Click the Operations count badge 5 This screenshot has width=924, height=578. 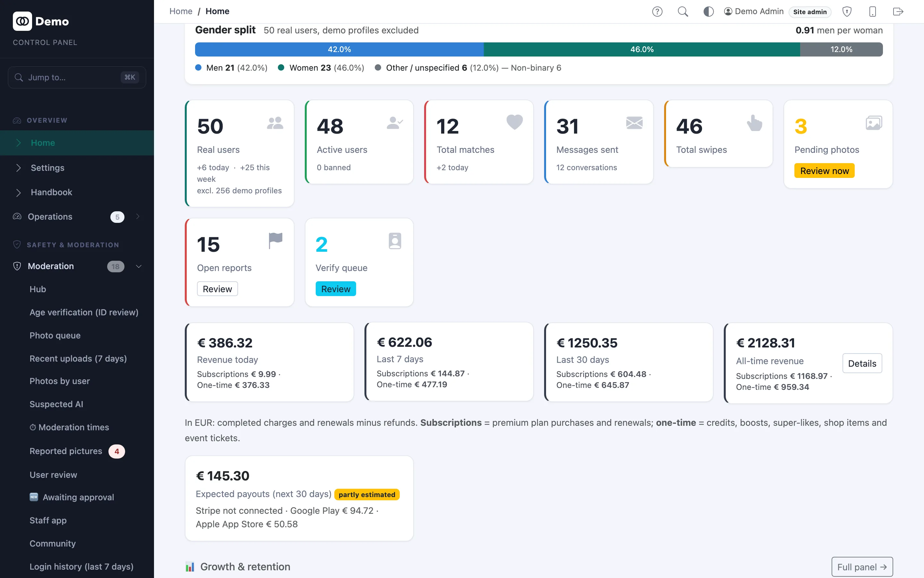117,217
